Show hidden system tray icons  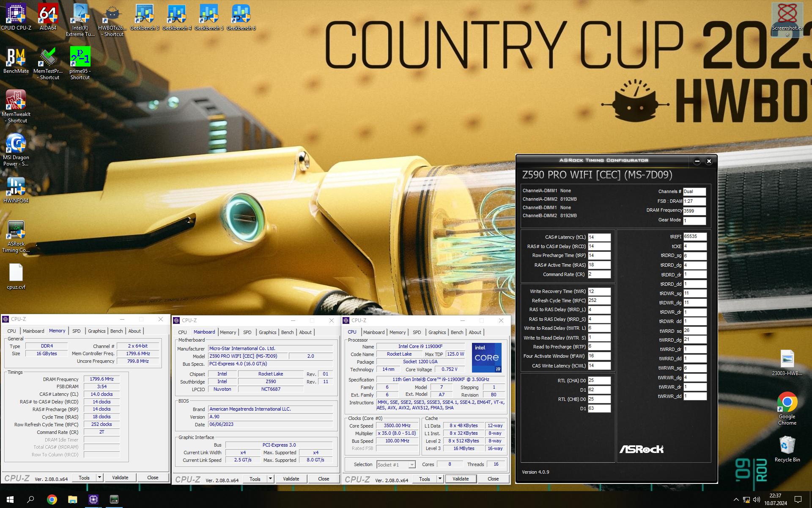click(x=736, y=500)
